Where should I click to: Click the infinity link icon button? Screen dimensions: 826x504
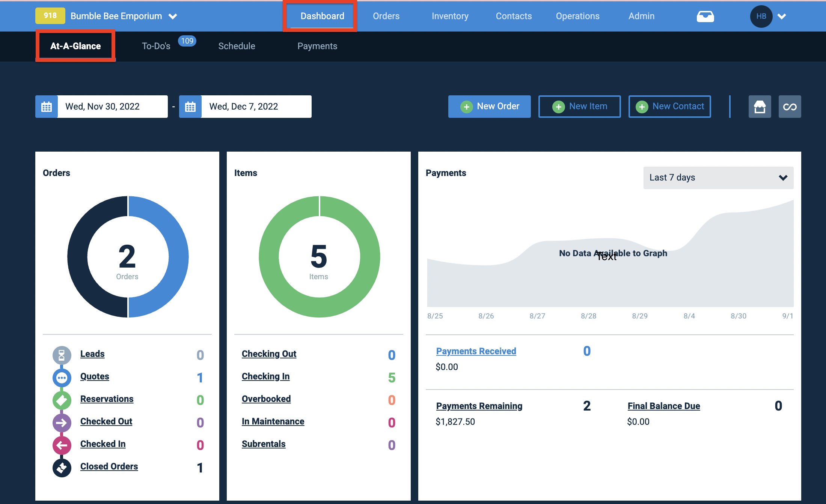coord(790,107)
